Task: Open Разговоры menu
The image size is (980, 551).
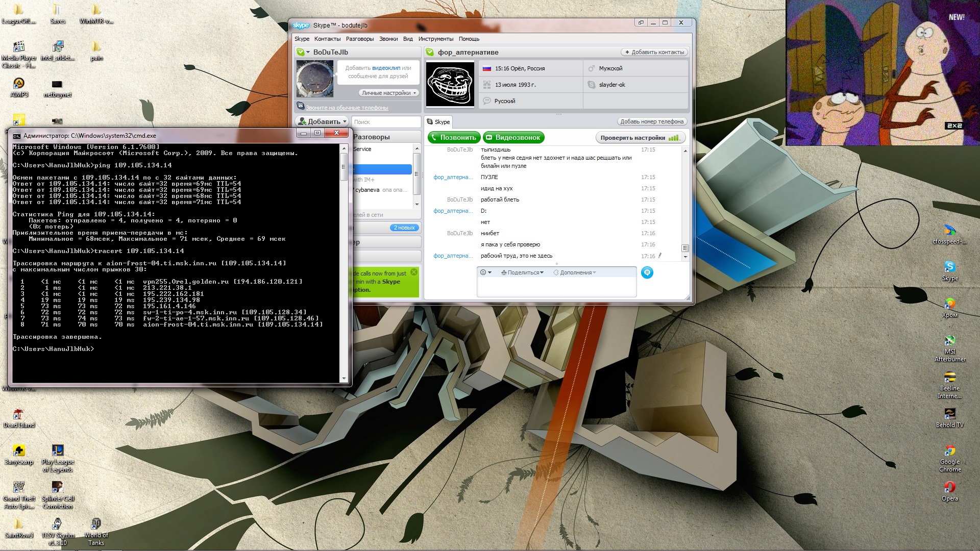Action: pos(360,39)
